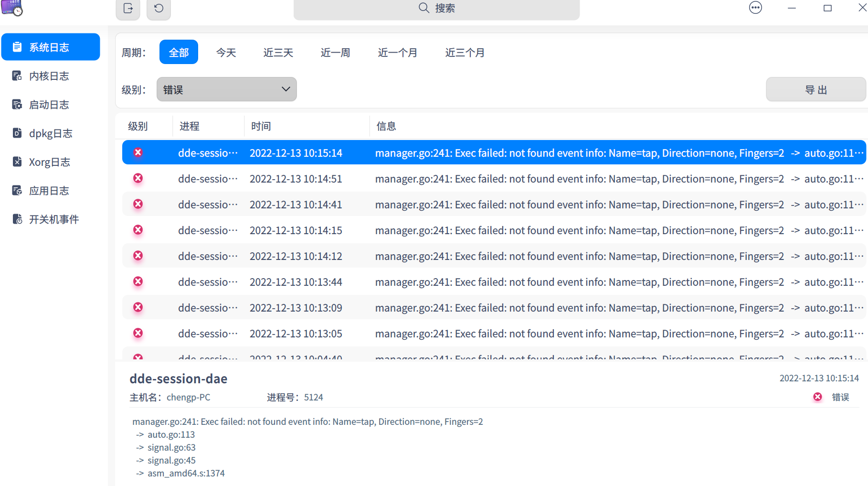
Task: Open the 系统日志 section
Action: tap(51, 47)
